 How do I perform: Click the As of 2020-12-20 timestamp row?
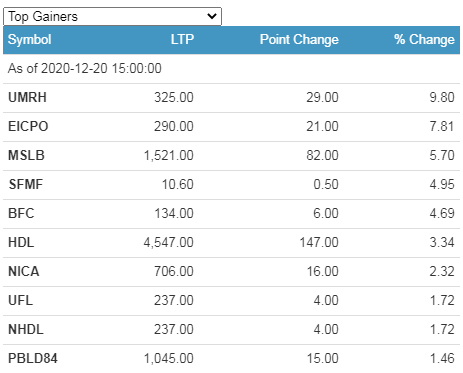point(231,68)
